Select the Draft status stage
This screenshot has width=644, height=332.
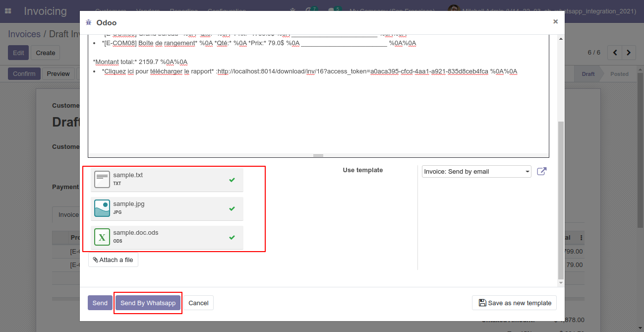[588, 74]
